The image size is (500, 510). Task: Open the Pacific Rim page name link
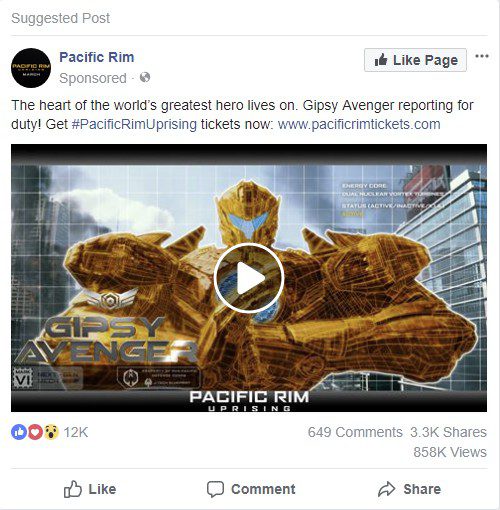point(97,57)
